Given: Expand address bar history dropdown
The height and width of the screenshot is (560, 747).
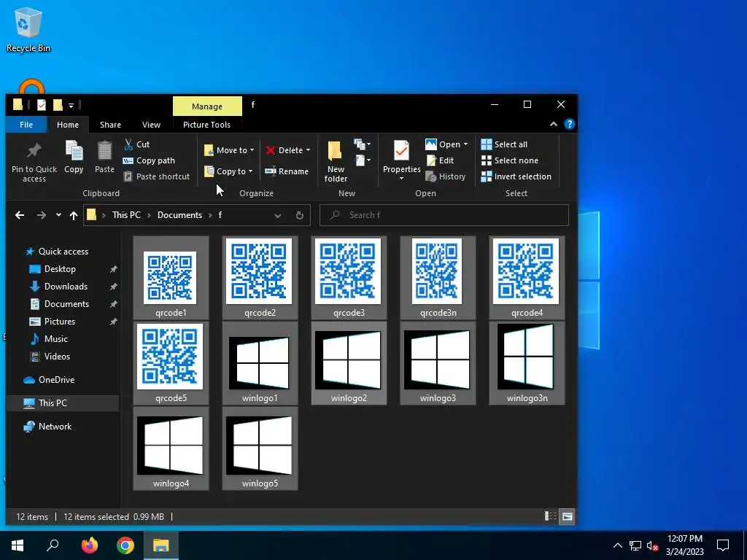Looking at the screenshot, I should (278, 215).
